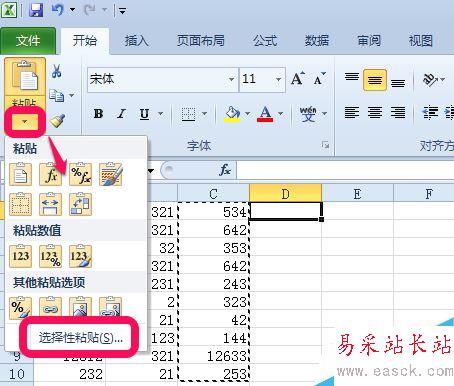Select paste No borders icon
The image size is (454, 386).
tap(21, 204)
